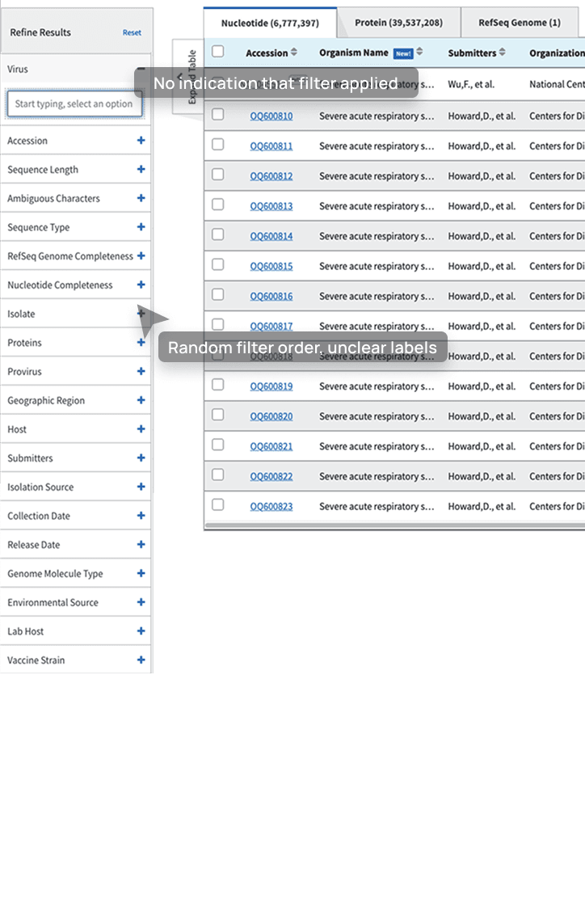Switch to the RefSeq Genome tab
Screen dimensions: 585x924
519,23
